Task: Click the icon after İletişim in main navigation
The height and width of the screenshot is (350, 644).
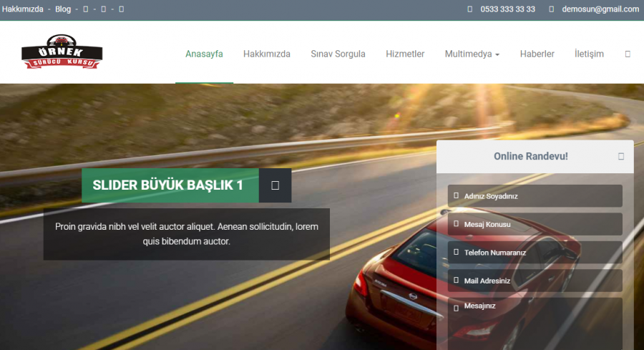Action: 628,54
